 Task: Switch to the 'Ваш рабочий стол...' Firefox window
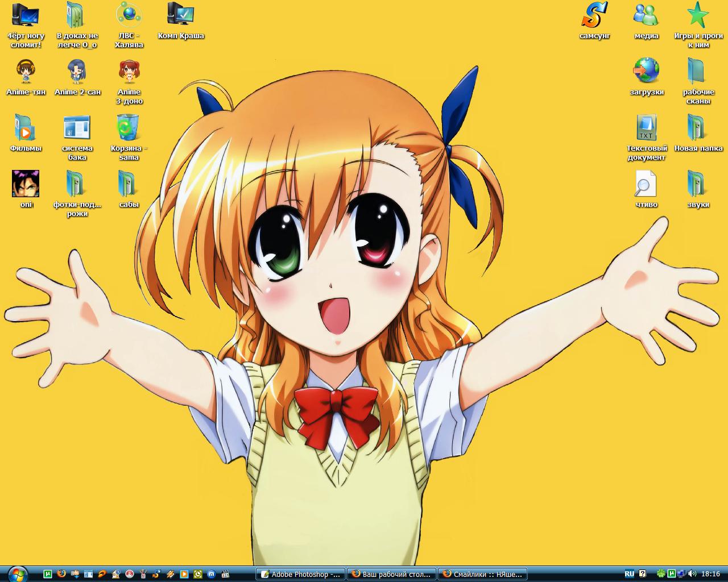(x=391, y=574)
